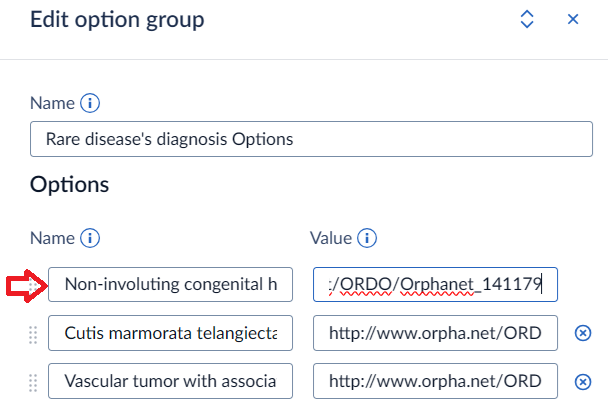Show info for the options Name column
This screenshot has width=608, height=412.
tap(90, 238)
